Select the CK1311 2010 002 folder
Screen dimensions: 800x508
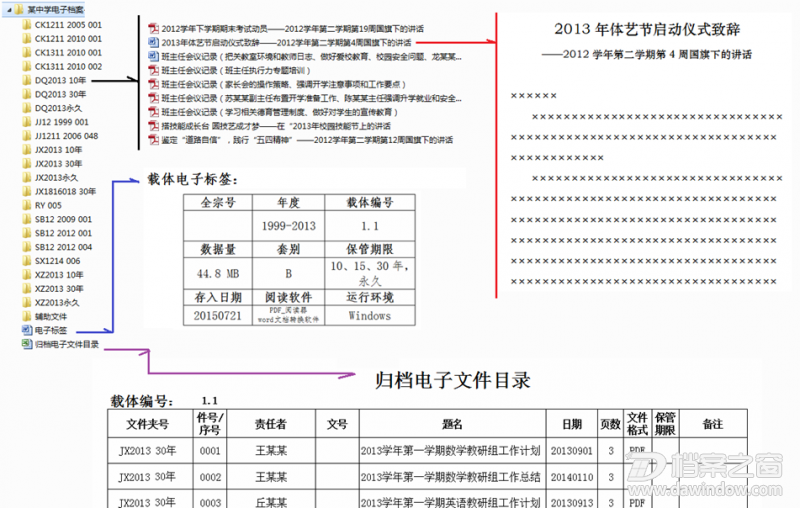point(67,65)
